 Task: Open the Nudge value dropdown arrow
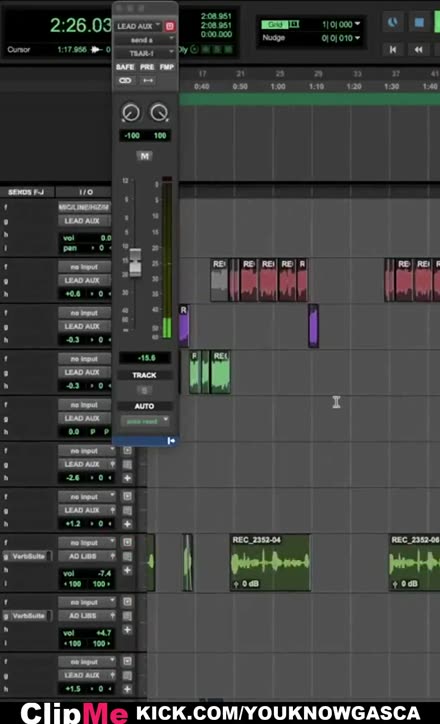point(357,38)
